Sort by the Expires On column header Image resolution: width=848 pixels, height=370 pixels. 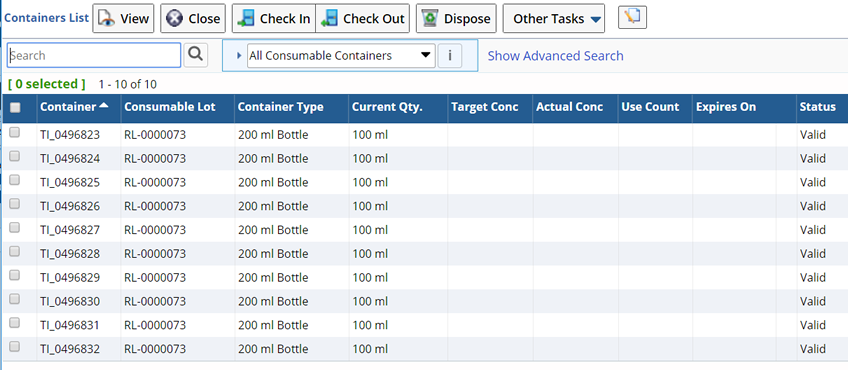pyautogui.click(x=726, y=107)
